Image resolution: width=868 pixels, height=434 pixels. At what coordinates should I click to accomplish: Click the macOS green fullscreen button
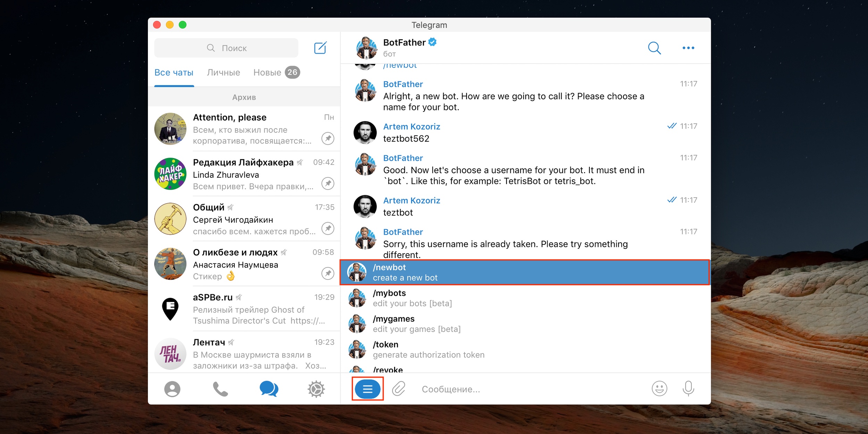[x=183, y=25]
